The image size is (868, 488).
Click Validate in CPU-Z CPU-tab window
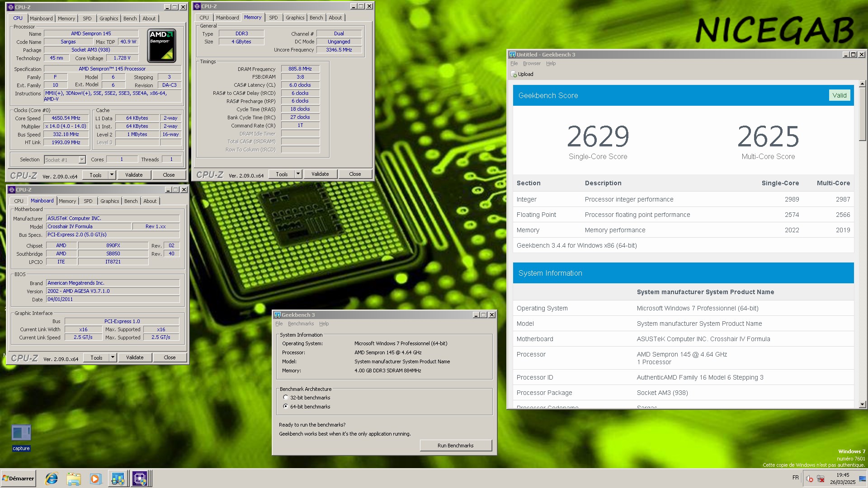coord(134,175)
